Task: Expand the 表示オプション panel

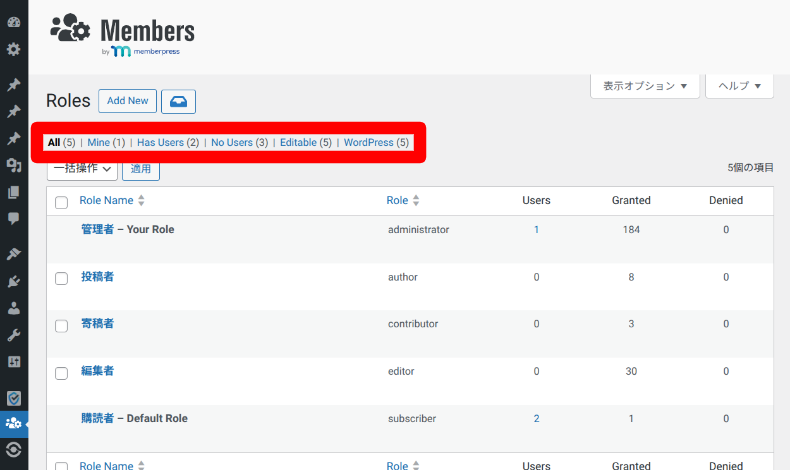Action: point(644,86)
